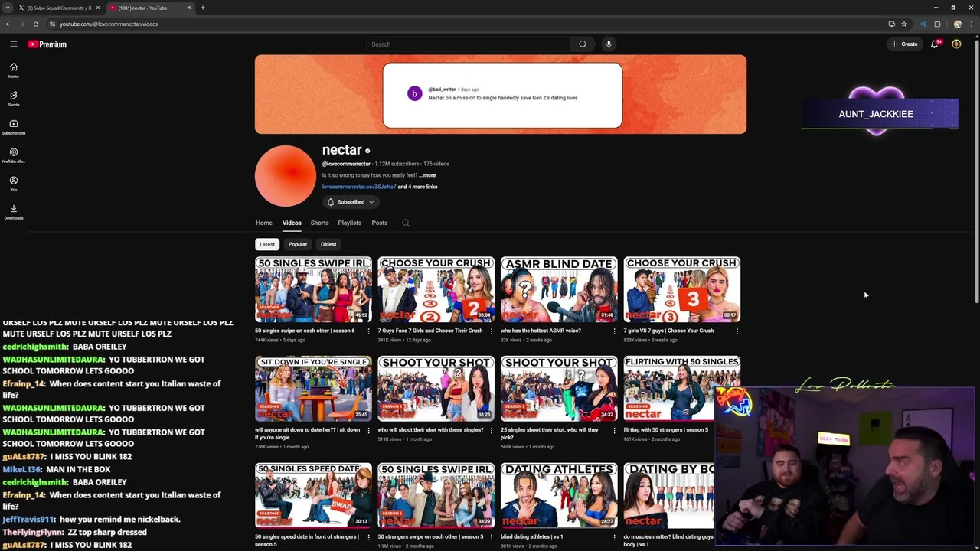Switch to the channel Shorts tab

pyautogui.click(x=319, y=223)
